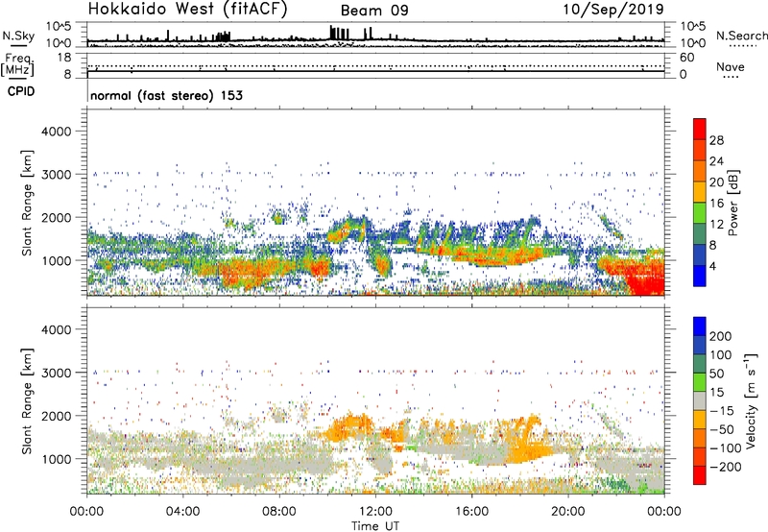Click the "18" frequency axis tick
This screenshot has height=532, width=768.
64,58
